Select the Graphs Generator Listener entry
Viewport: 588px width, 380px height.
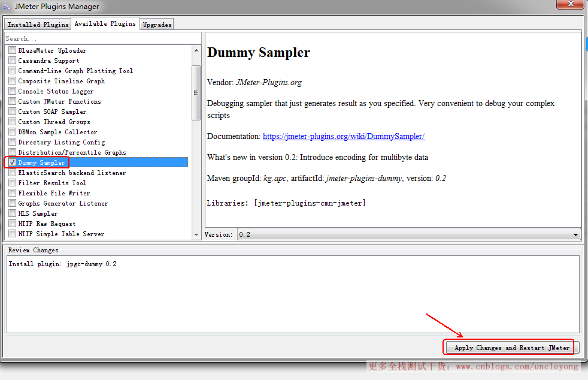63,203
